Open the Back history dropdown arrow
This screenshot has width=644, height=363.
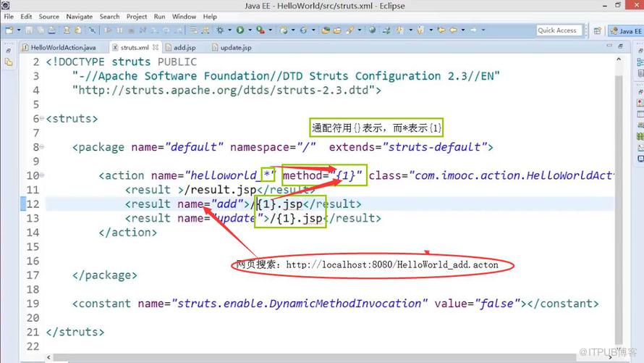pos(463,30)
